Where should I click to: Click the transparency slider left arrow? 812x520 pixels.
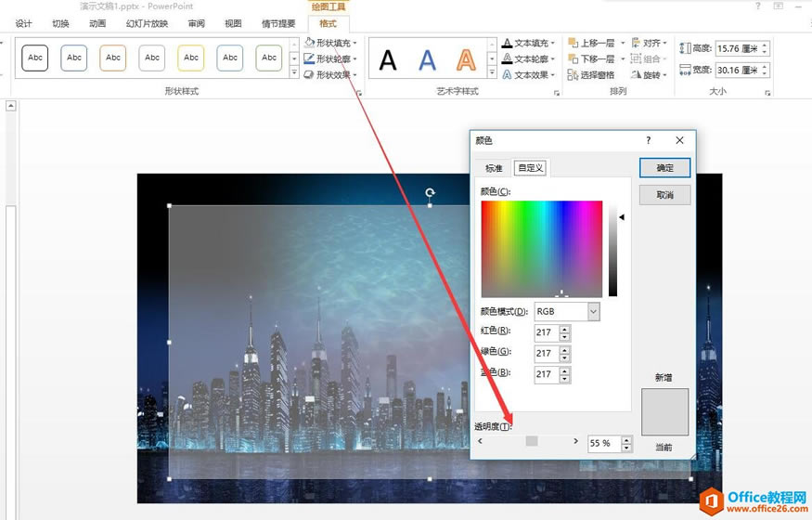pos(480,441)
